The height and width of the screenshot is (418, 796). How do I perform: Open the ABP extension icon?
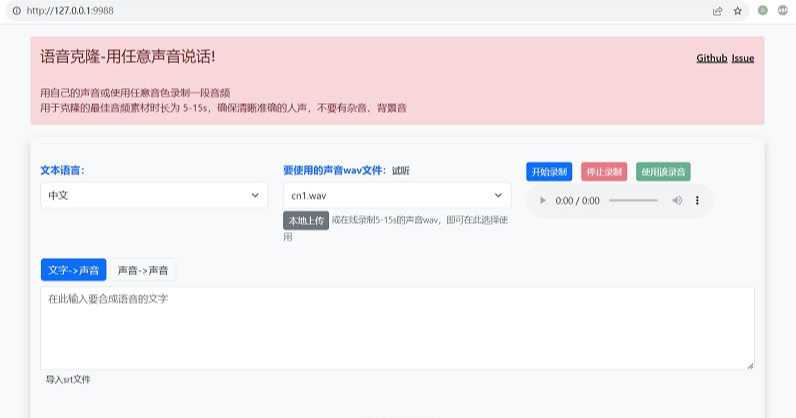click(x=782, y=11)
